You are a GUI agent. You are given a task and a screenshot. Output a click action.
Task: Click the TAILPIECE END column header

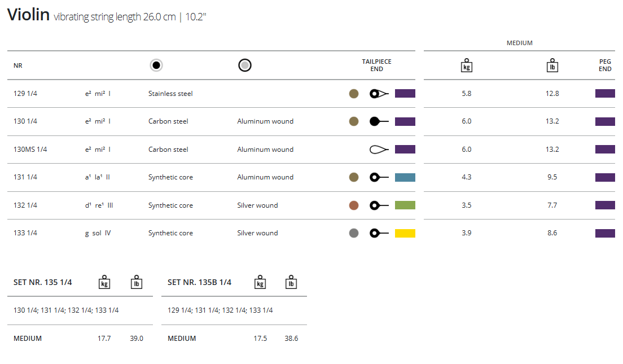pos(376,65)
